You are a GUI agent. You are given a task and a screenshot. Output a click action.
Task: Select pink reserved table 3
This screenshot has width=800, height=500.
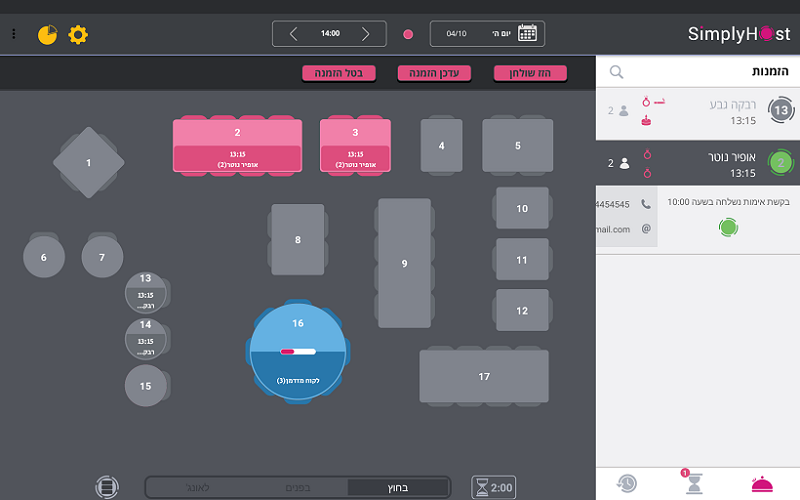pos(355,145)
